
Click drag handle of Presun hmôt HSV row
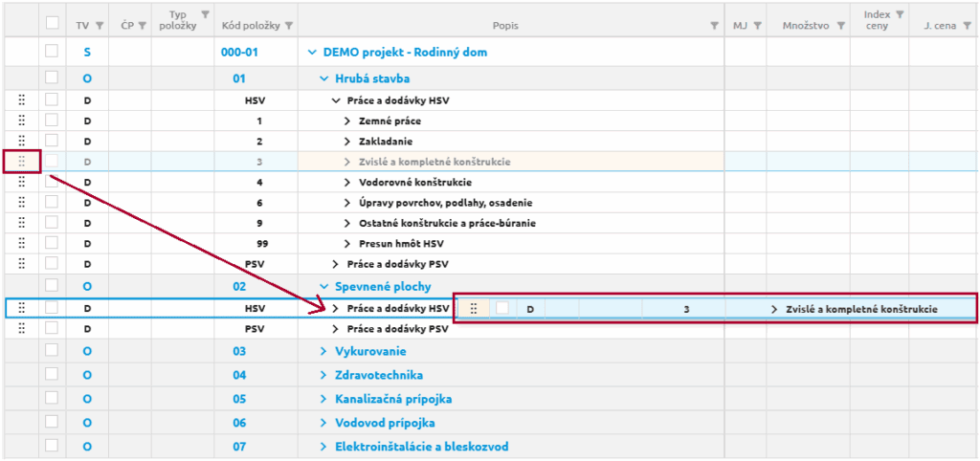(21, 243)
